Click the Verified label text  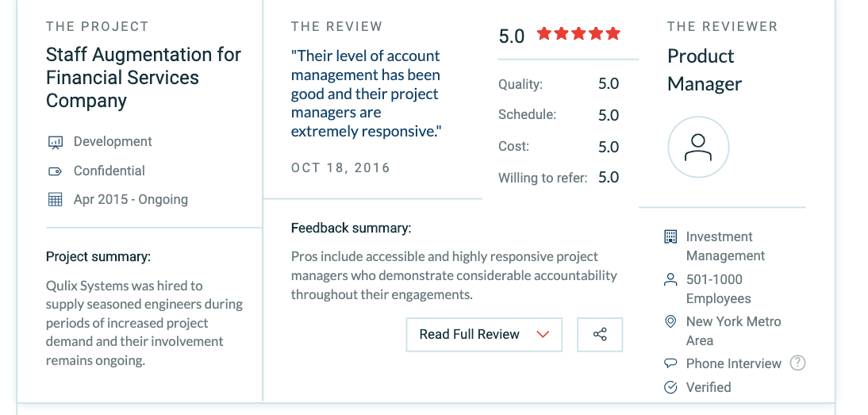(709, 387)
